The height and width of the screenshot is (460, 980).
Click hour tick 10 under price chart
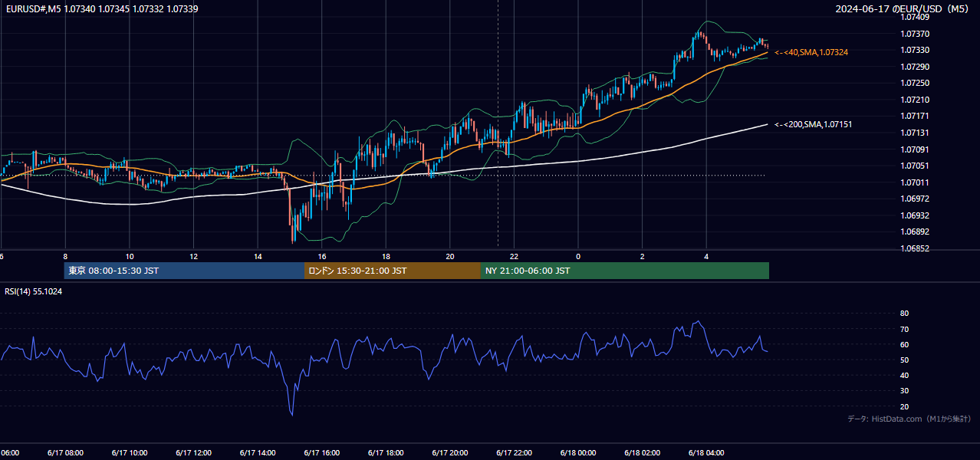point(129,257)
